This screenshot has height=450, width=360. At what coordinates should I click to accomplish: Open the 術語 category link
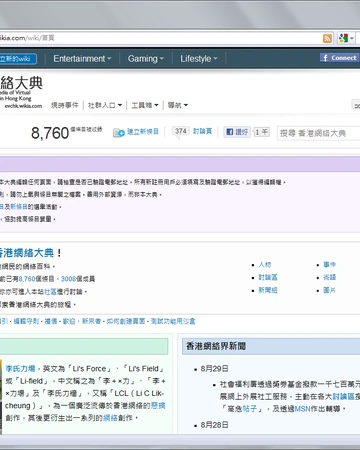coord(330,277)
